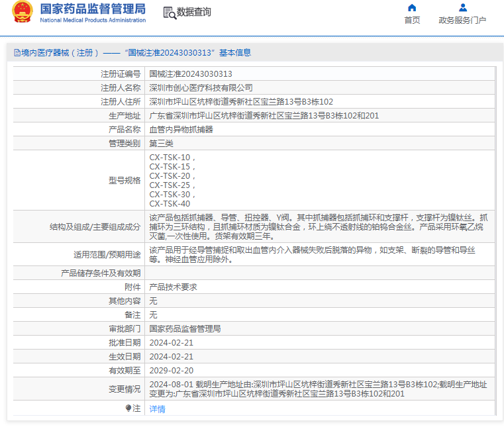The height and width of the screenshot is (427, 504).
Task: Click the 注册人名称 row label
Action: tap(121, 88)
